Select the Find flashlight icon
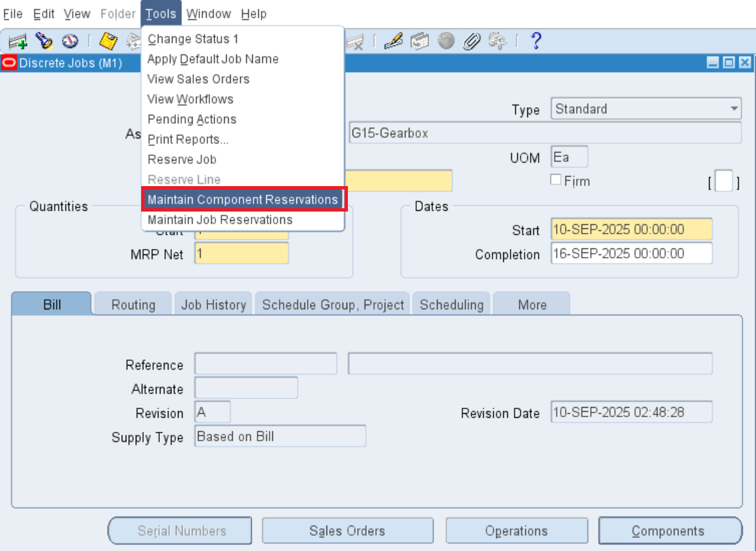 point(44,41)
